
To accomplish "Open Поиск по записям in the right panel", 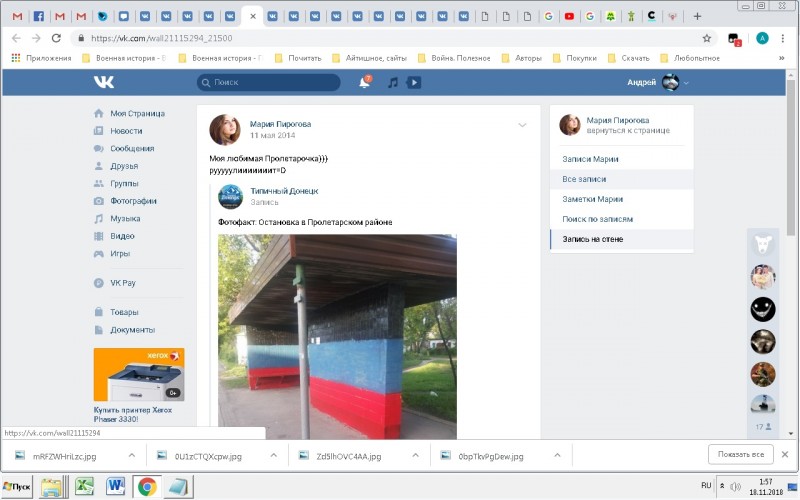I will pos(598,219).
